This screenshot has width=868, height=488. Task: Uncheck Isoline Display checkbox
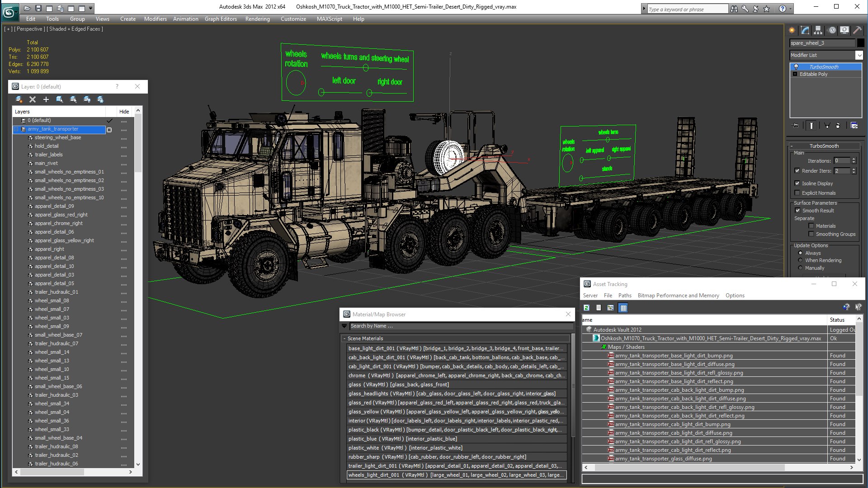point(797,183)
